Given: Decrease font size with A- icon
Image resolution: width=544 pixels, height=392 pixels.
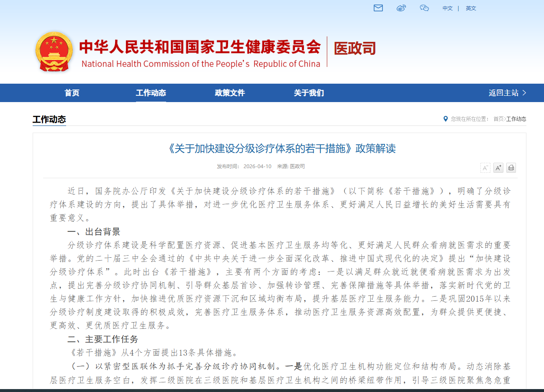Looking at the screenshot, I should 485,168.
